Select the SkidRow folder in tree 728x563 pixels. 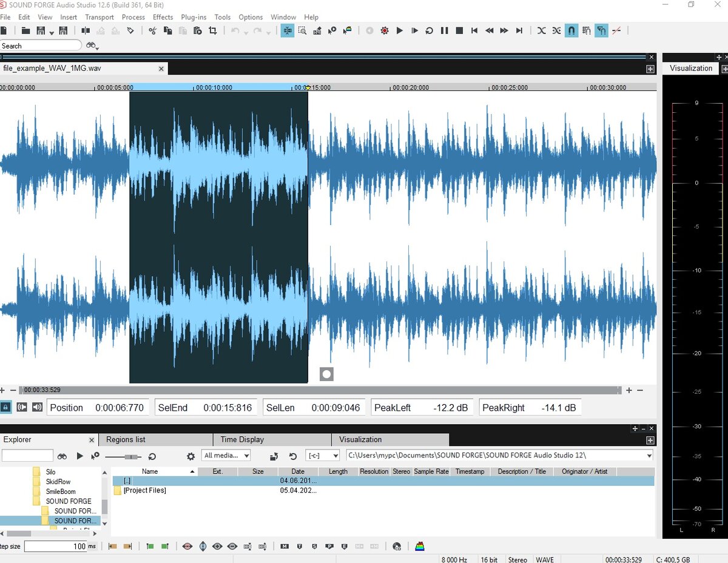point(58,482)
